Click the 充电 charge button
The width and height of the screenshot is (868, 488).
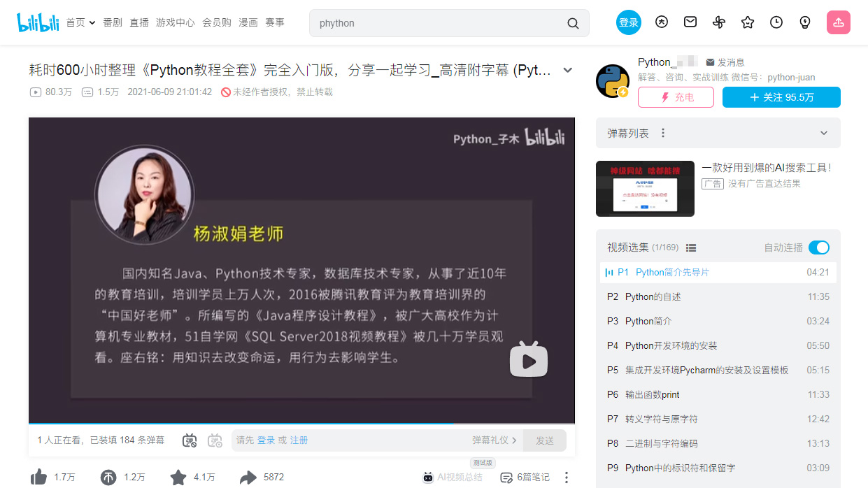tap(676, 97)
